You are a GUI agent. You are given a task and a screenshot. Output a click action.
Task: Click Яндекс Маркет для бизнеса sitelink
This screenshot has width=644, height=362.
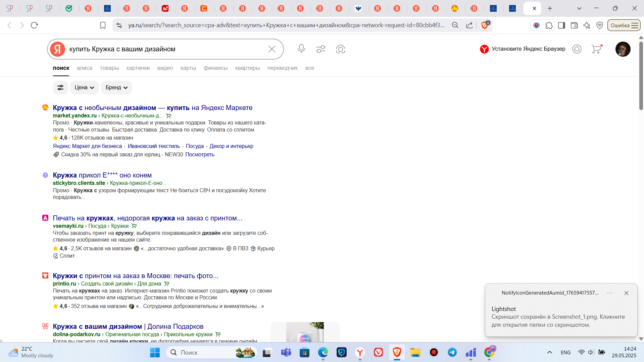coord(87,146)
